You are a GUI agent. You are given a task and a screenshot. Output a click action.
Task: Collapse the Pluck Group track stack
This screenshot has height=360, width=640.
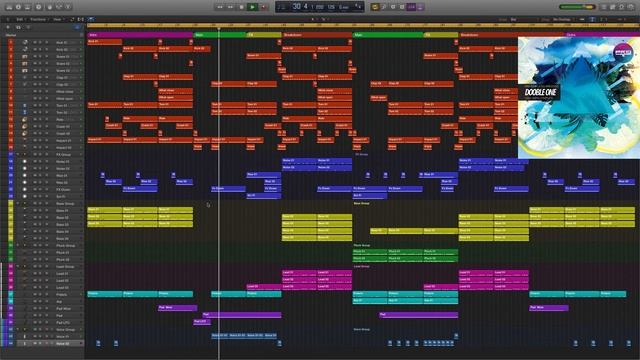(18, 246)
